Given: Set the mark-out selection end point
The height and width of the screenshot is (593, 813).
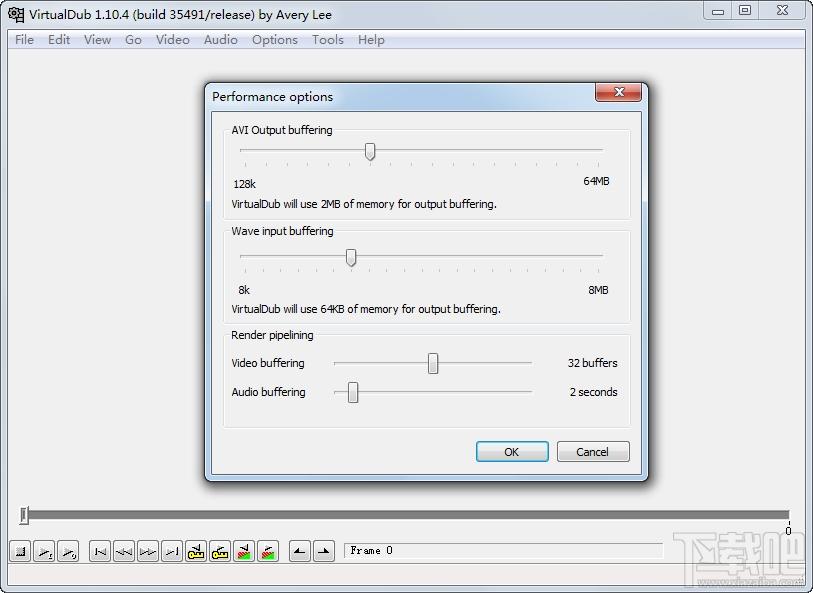Looking at the screenshot, I should (x=324, y=552).
